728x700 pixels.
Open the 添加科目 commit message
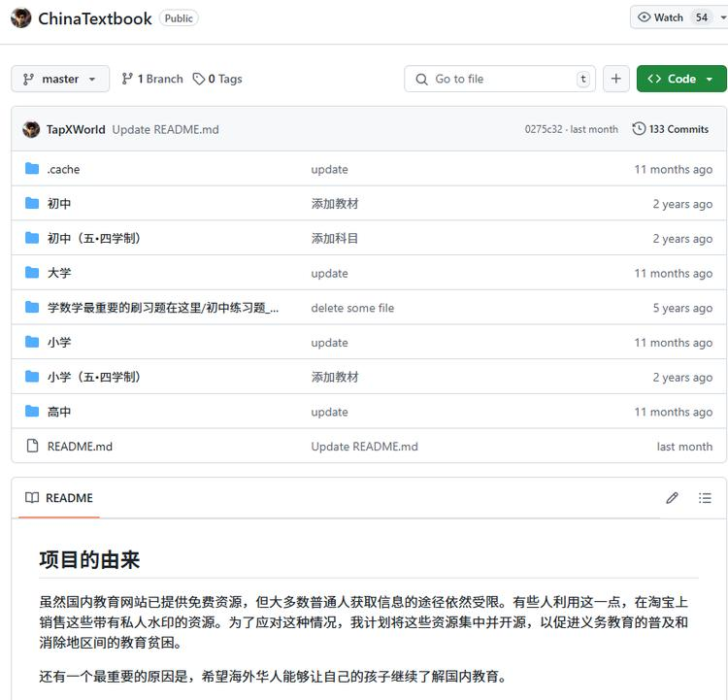(335, 238)
